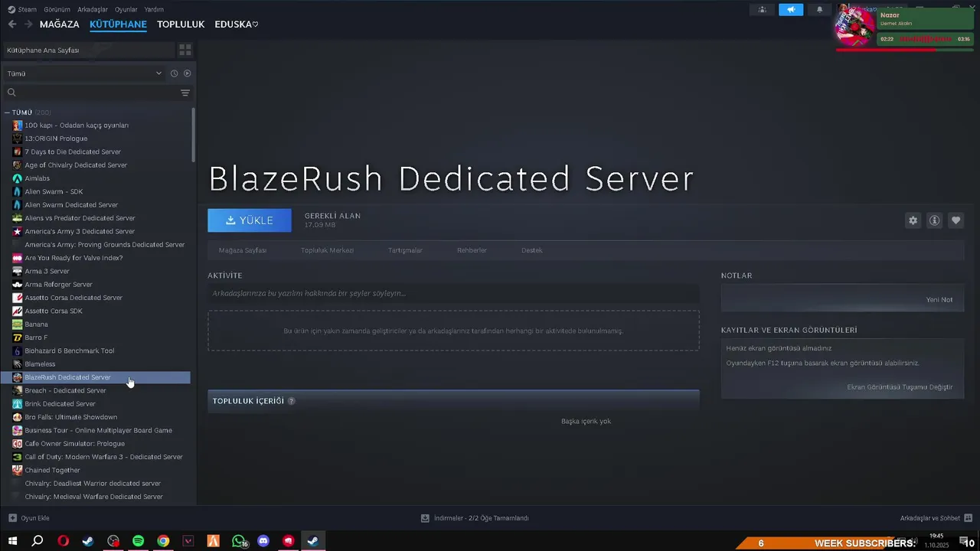Open the Tümü collection dropdown

click(84, 73)
